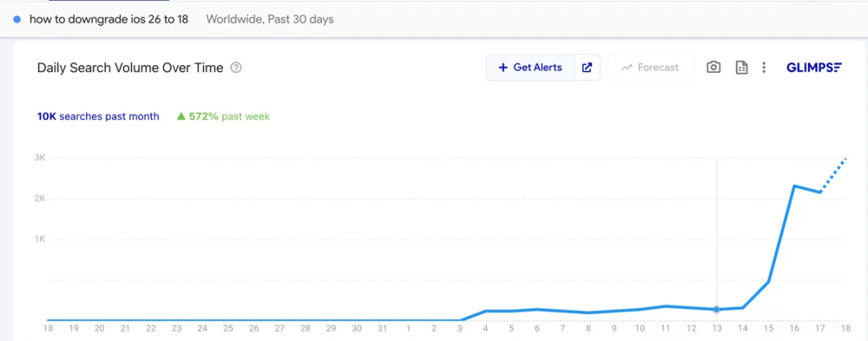The width and height of the screenshot is (868, 341).
Task: Click the 3K label on the y-axis
Action: [x=38, y=158]
